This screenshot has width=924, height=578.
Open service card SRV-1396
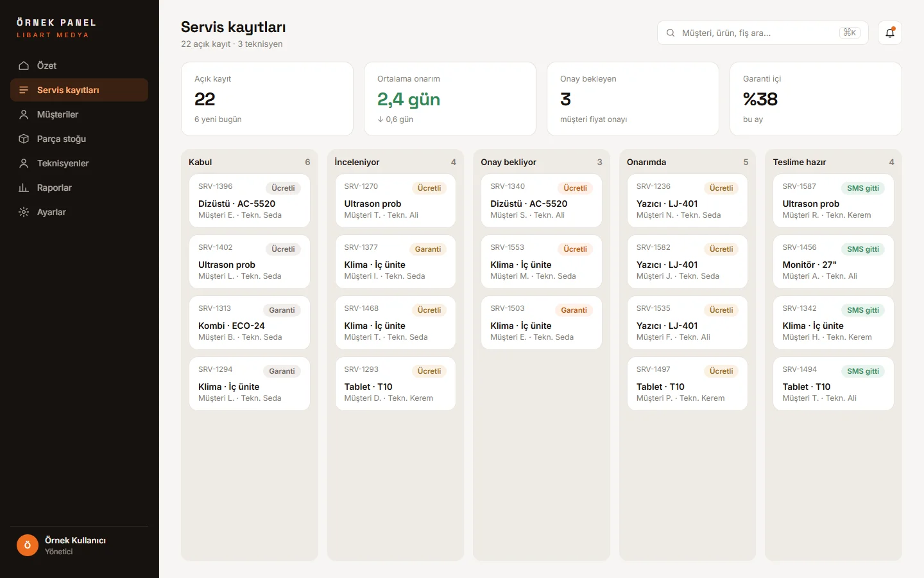click(250, 200)
